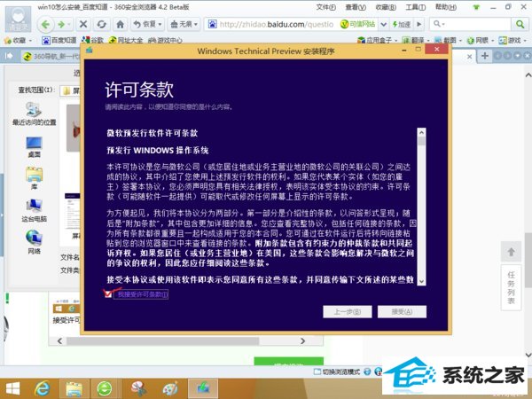This screenshot has height=399, width=532.
Task: Click the skin shirt icon near 帮助
Action: coord(476,7)
